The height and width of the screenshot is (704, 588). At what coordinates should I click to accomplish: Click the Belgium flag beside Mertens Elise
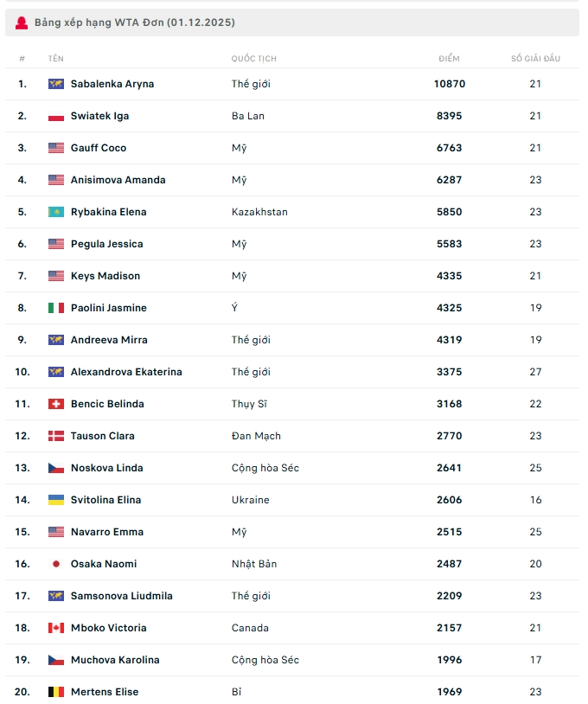(56, 692)
